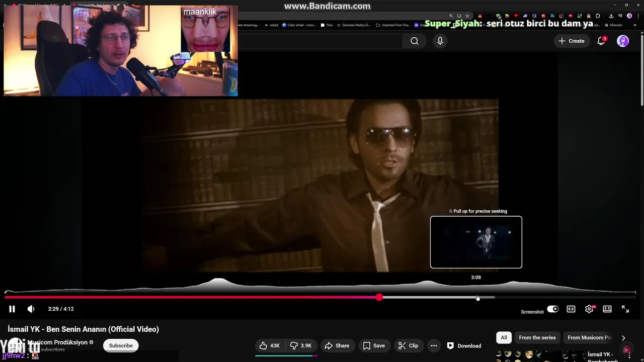
Task: Open the player settings gear
Action: (x=589, y=309)
